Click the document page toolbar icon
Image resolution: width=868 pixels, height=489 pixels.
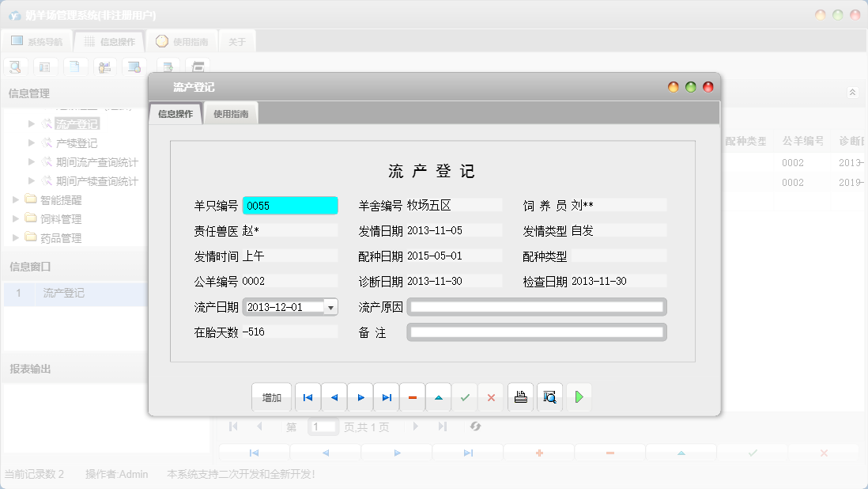click(75, 67)
